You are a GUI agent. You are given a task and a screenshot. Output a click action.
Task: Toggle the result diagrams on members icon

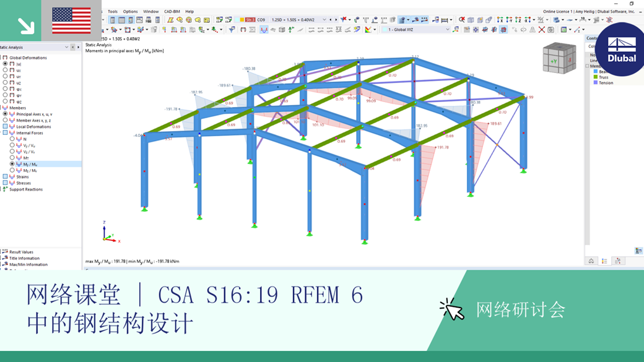click(x=264, y=30)
